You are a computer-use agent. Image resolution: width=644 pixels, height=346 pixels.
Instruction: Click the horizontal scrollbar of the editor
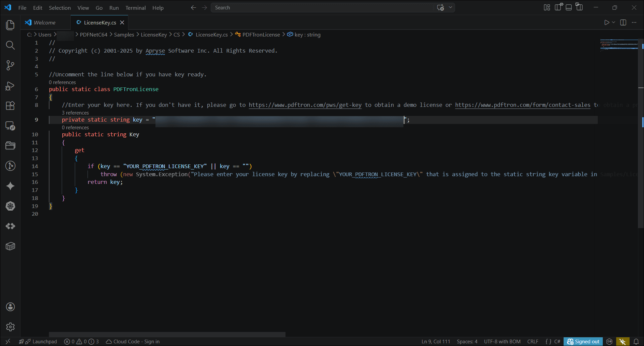tap(167, 334)
